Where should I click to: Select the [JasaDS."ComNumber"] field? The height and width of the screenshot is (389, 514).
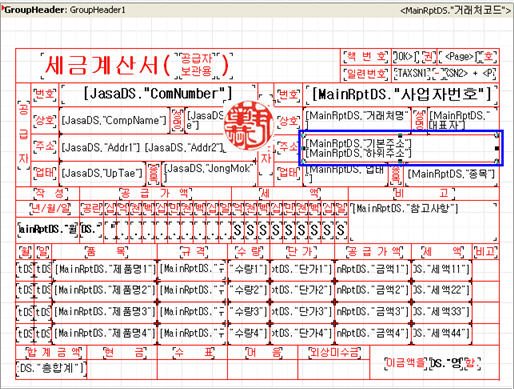click(x=158, y=94)
